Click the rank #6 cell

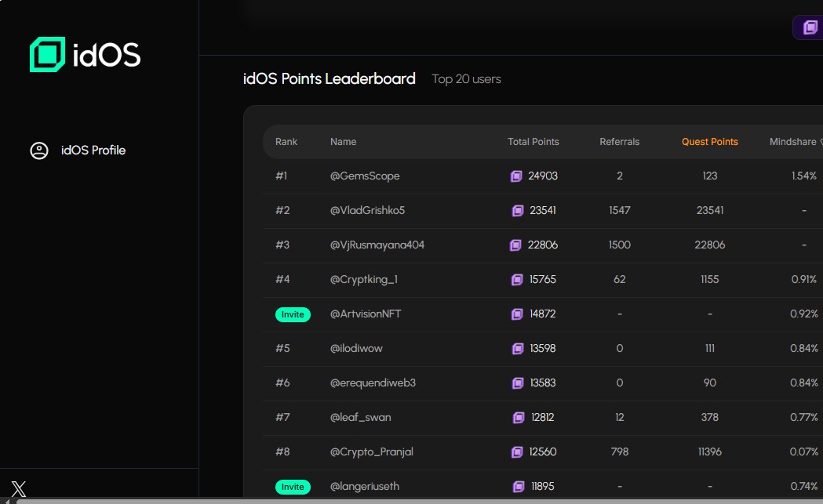click(x=282, y=383)
